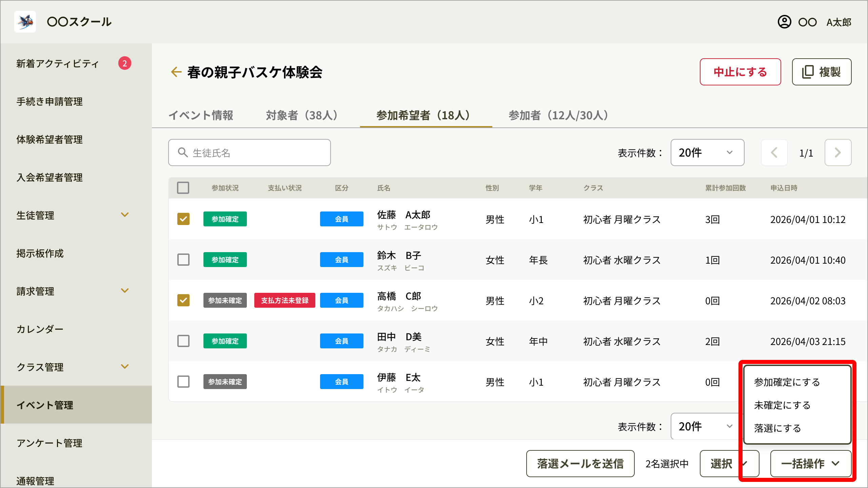
Task: Open カレンダー in the sidebar
Action: point(40,329)
